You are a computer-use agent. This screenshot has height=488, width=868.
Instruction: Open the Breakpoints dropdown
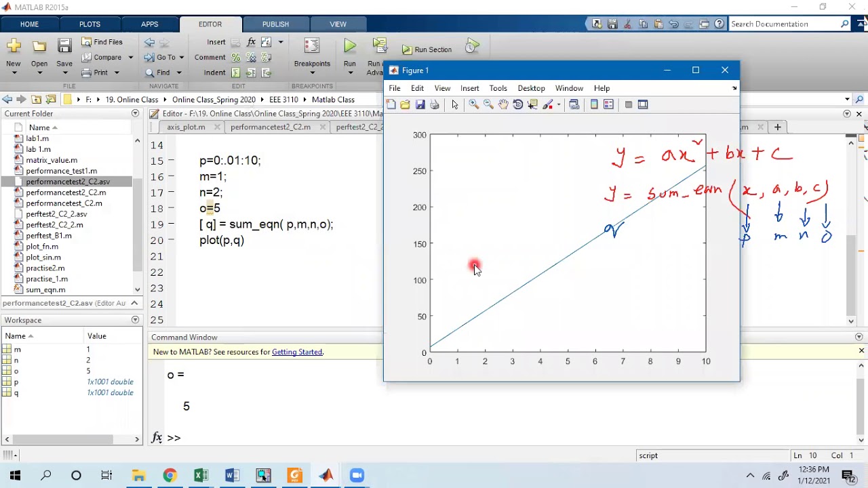[312, 73]
